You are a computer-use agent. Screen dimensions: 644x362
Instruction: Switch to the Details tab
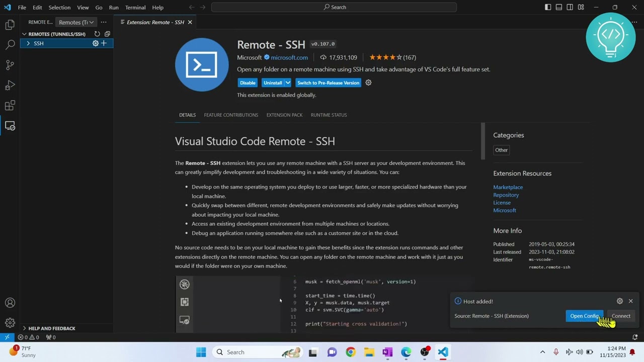pyautogui.click(x=187, y=115)
